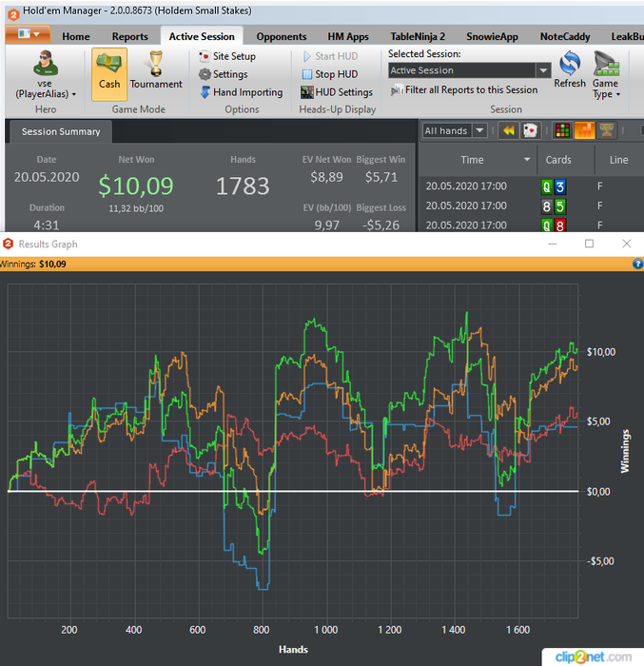Click the colored grid matrix icon
This screenshot has height=666, width=644.
(562, 130)
